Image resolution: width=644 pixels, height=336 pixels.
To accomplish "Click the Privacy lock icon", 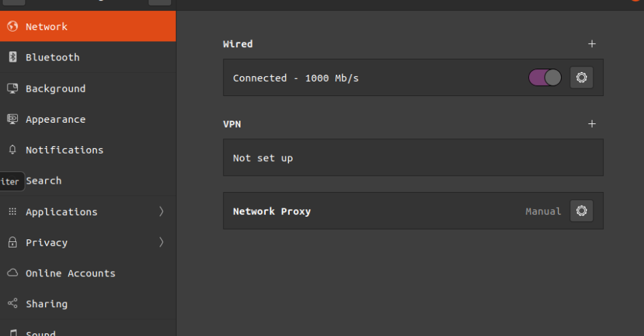I will tap(12, 243).
